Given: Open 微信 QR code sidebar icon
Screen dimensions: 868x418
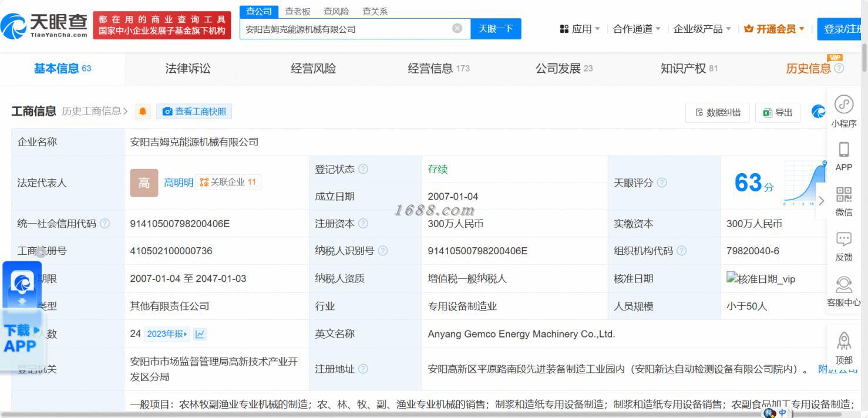Looking at the screenshot, I should [844, 201].
